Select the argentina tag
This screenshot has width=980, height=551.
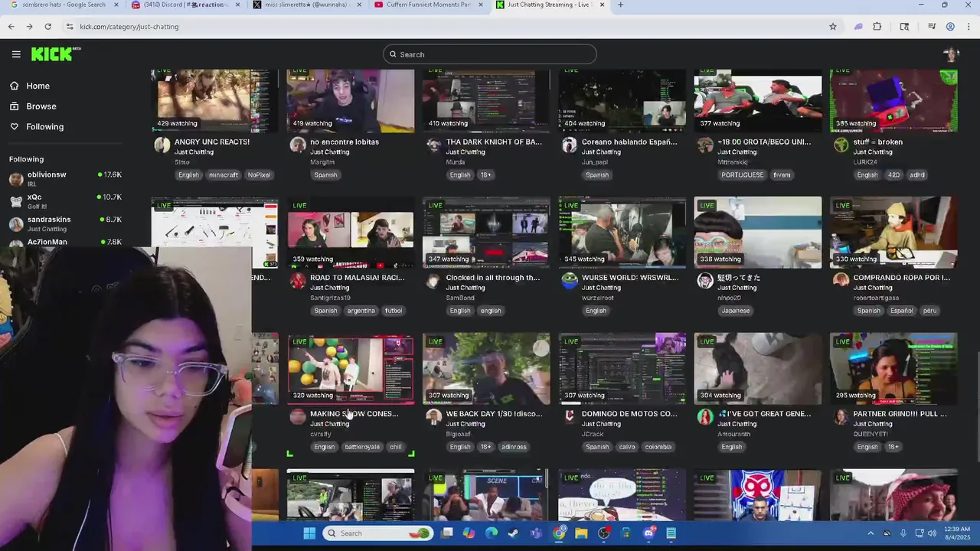[361, 311]
